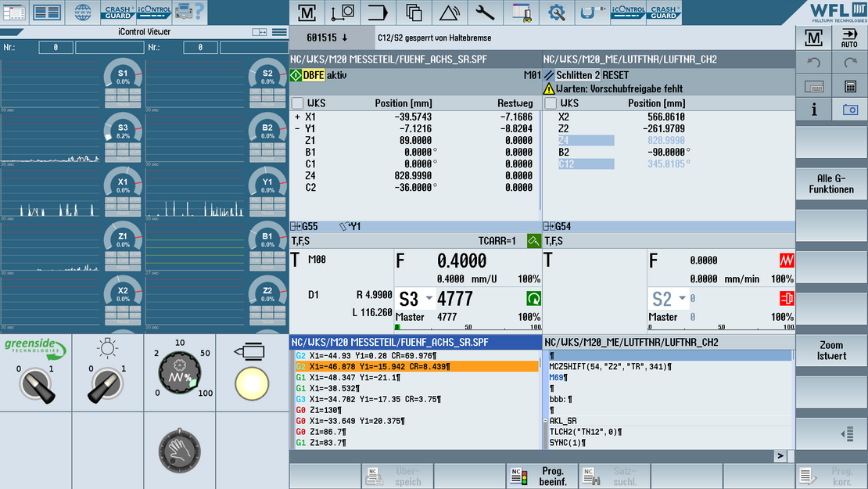Click the Alle G-Funktionen softkey
The width and height of the screenshot is (868, 489).
(831, 184)
